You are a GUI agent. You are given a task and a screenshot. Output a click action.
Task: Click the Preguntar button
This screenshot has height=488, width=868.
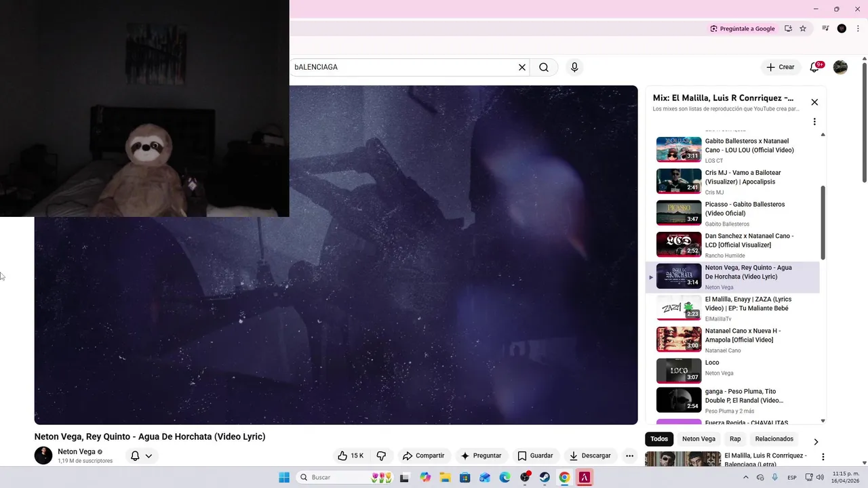pyautogui.click(x=481, y=455)
